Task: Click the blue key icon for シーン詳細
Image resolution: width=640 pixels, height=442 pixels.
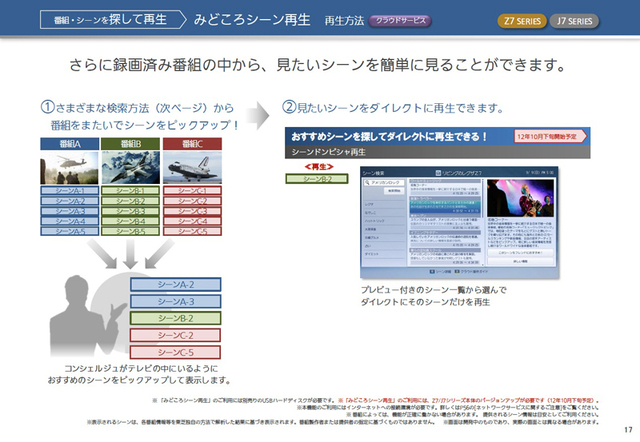Action: 432,271
